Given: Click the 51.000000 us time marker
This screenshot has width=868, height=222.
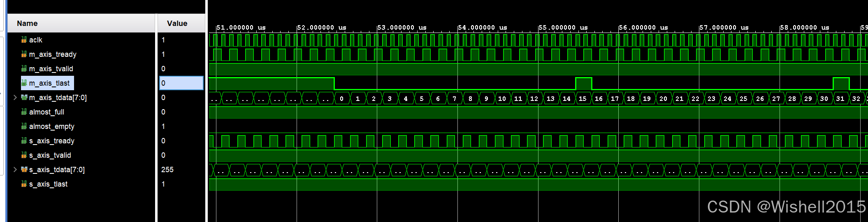Looking at the screenshot, I should [x=241, y=28].
